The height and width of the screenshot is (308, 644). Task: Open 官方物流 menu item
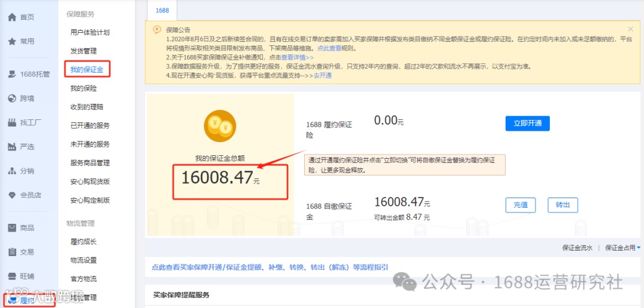(x=83, y=279)
